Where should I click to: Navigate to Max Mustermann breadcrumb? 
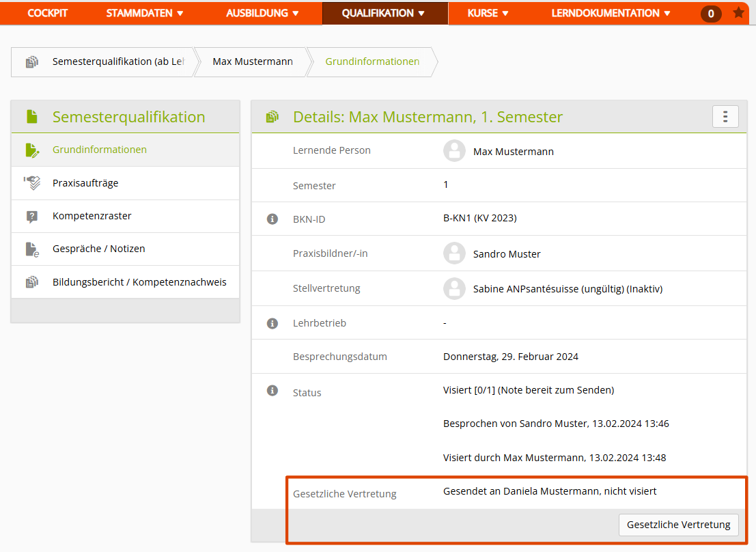click(x=253, y=61)
